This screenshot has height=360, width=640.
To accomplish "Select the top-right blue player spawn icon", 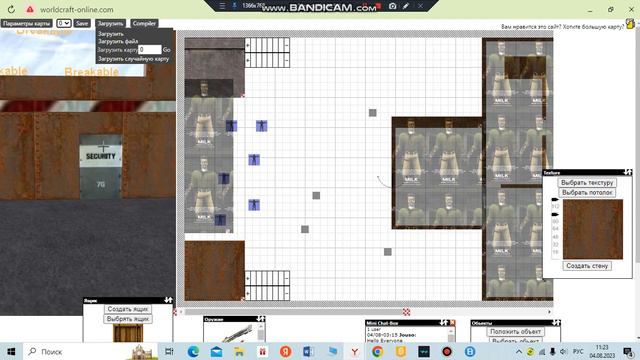I will (x=262, y=126).
